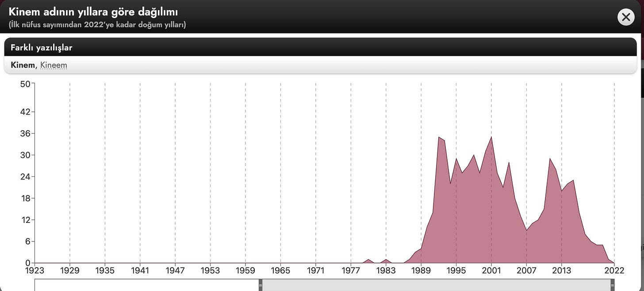
Task: Click the 1935 x-axis label
Action: [105, 270]
